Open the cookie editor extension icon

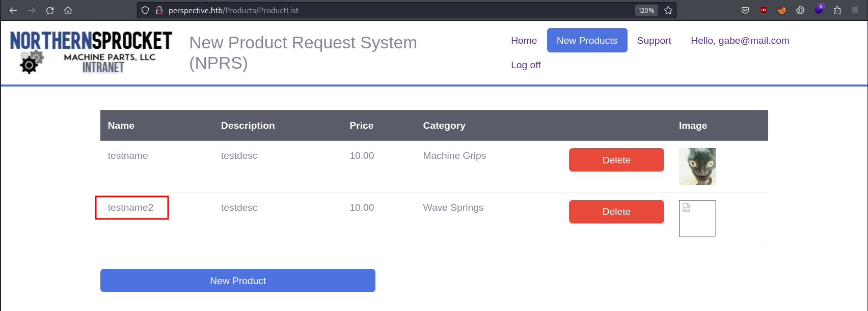tap(800, 10)
